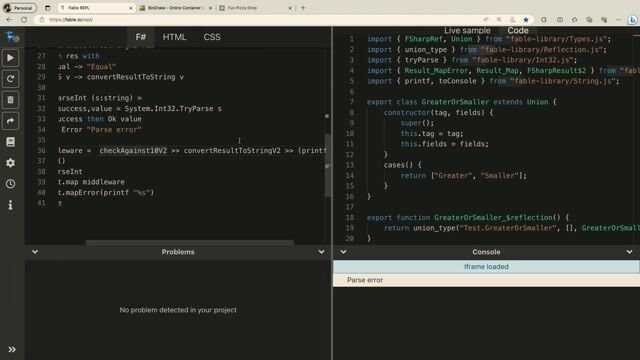640x360 pixels.
Task: Click the 'Iframe loaded' console message
Action: pyautogui.click(x=486, y=267)
